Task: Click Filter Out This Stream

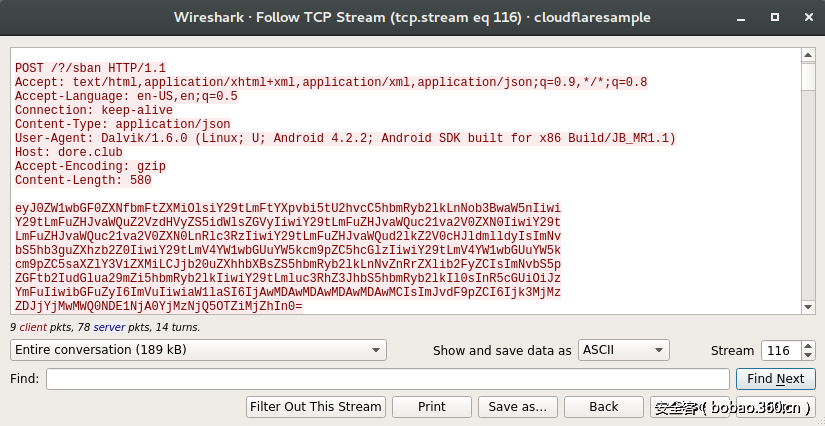Action: 316,407
